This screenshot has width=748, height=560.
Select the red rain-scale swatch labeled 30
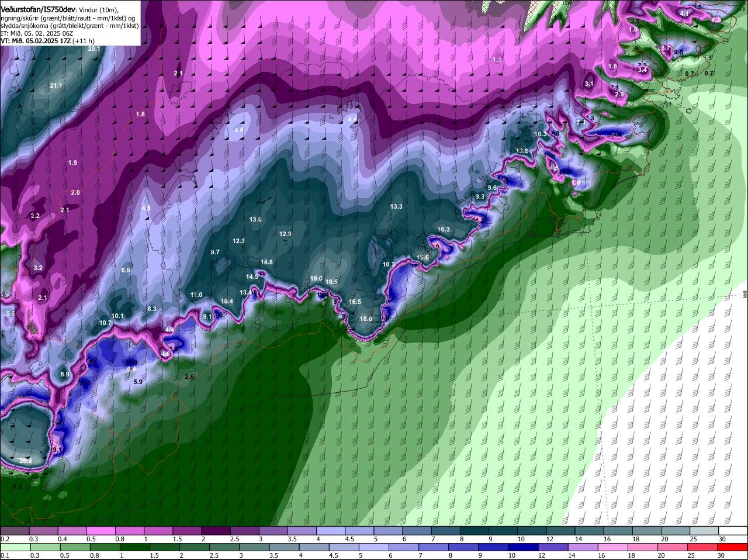[733, 547]
